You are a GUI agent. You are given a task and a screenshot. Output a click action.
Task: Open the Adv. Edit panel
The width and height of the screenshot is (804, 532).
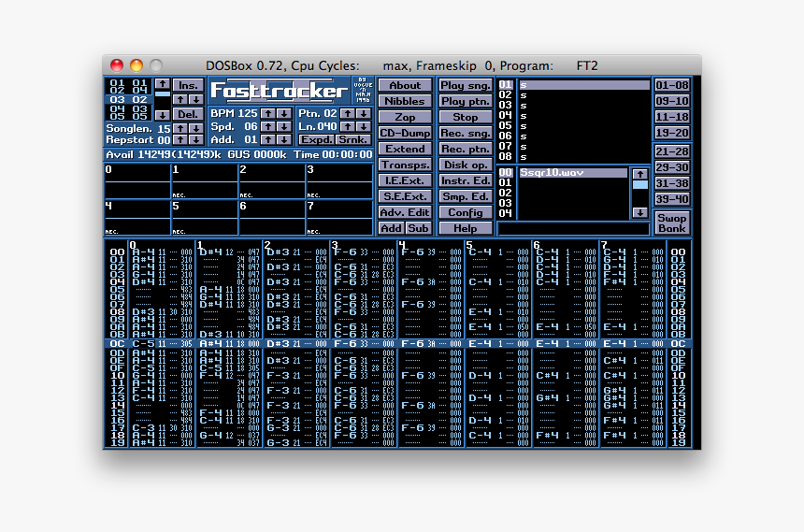coord(405,212)
